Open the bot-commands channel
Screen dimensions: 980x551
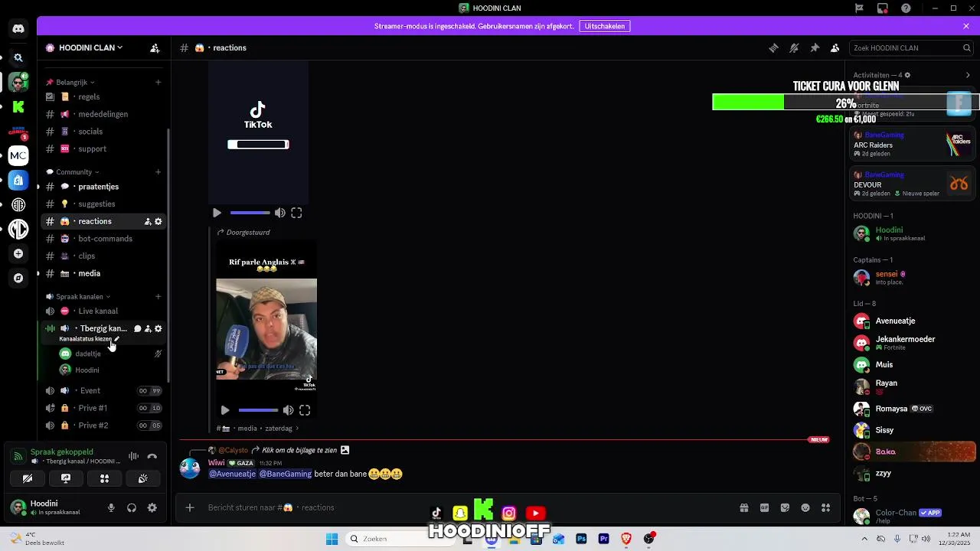tap(103, 239)
